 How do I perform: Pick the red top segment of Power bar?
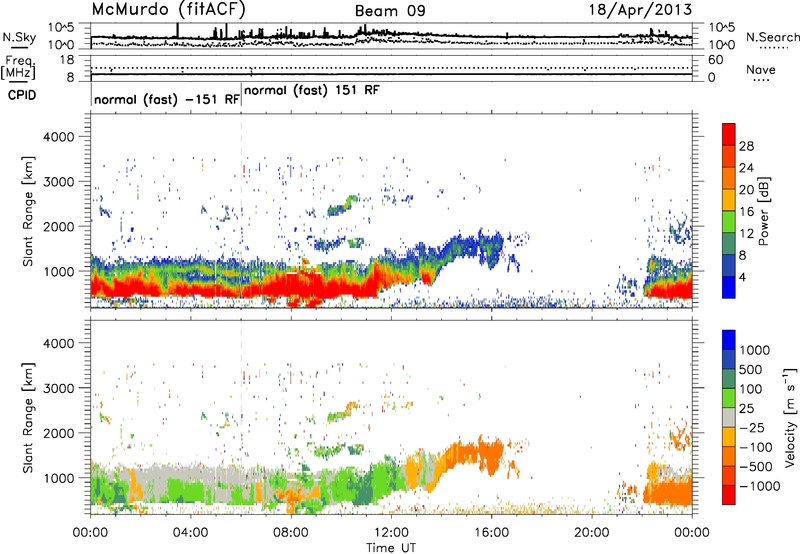pyautogui.click(x=729, y=135)
